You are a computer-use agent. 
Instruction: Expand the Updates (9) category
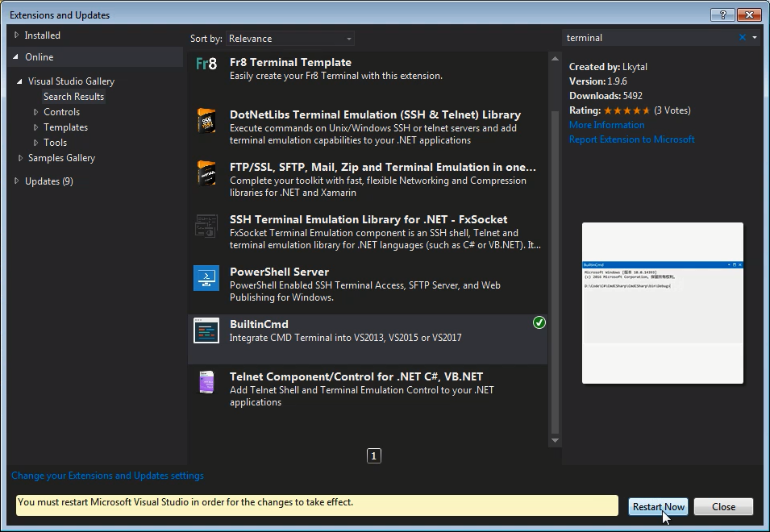pos(17,181)
